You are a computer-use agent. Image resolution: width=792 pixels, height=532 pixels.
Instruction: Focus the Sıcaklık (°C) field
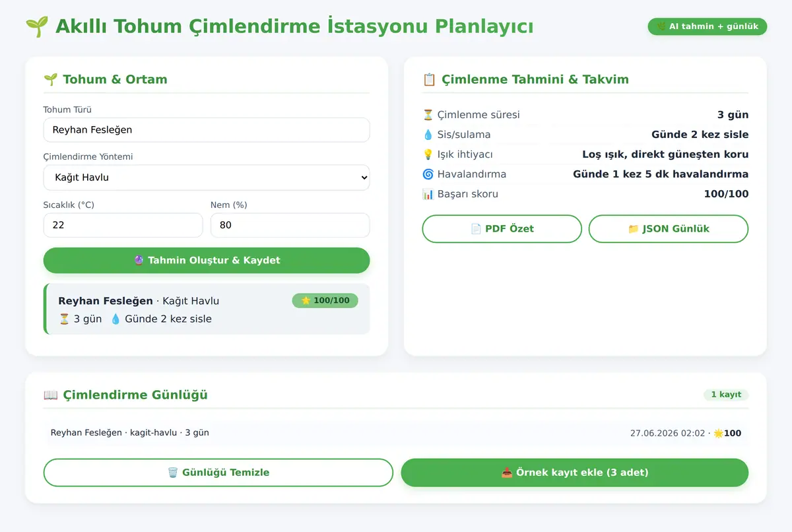point(123,225)
